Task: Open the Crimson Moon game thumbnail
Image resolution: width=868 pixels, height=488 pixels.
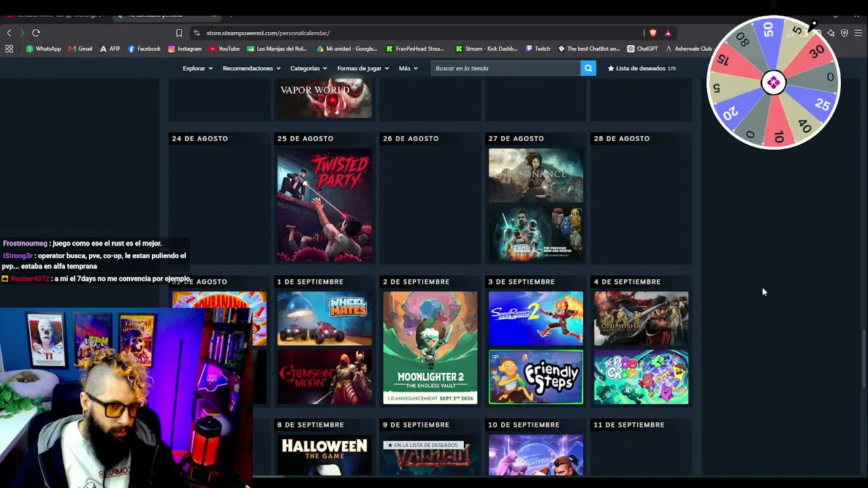Action: point(324,378)
